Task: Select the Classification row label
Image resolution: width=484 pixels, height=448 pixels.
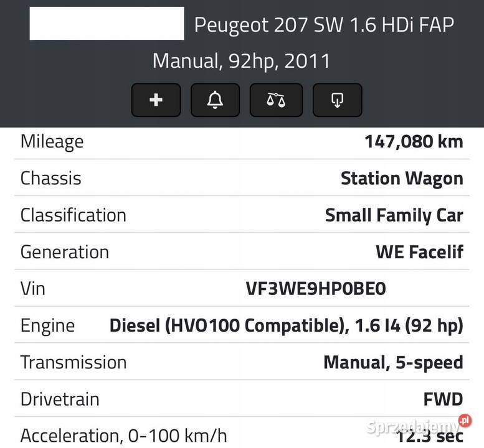Action: pos(73,215)
